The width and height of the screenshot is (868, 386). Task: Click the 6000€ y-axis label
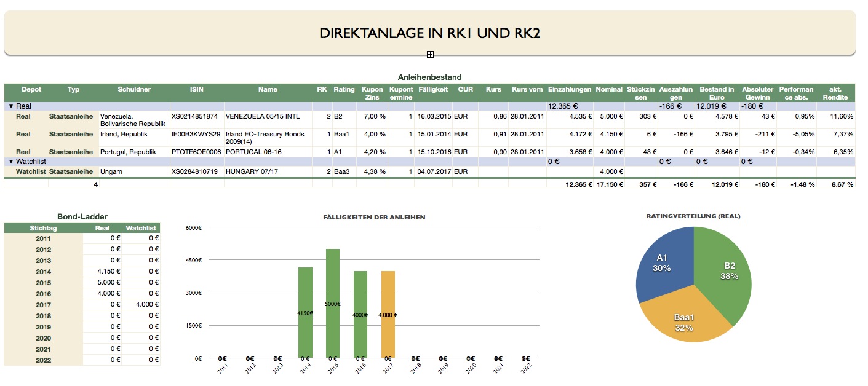click(x=193, y=227)
